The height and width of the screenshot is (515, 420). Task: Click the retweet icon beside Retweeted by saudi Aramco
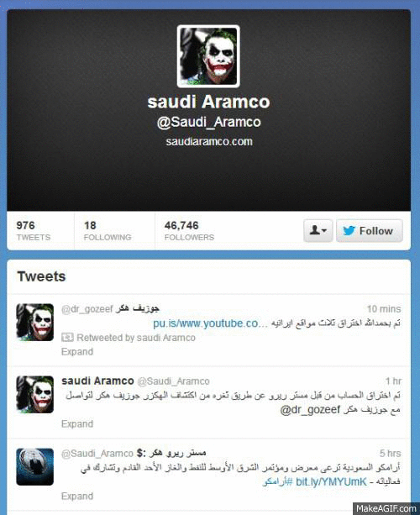coord(67,337)
